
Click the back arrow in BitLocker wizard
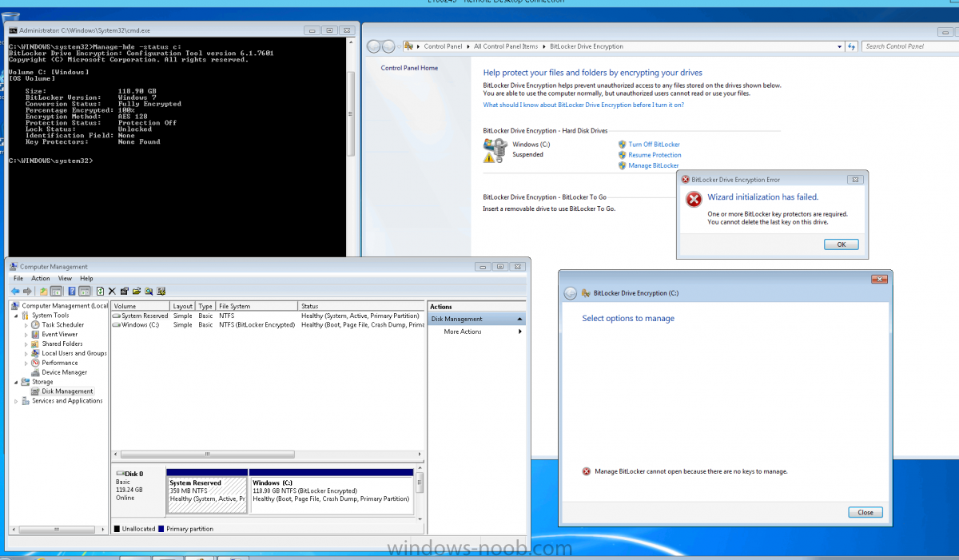(x=571, y=293)
